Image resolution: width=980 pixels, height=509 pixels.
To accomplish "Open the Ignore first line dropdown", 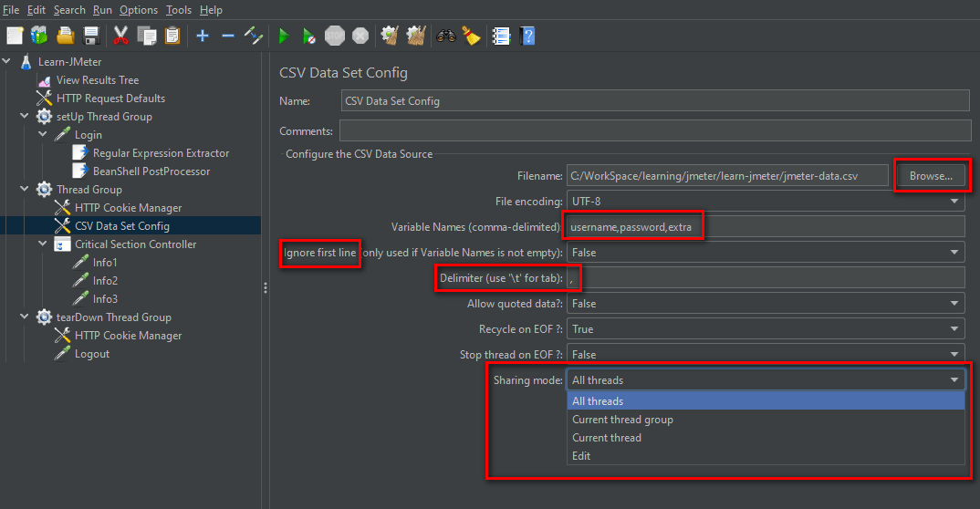I will (x=766, y=253).
